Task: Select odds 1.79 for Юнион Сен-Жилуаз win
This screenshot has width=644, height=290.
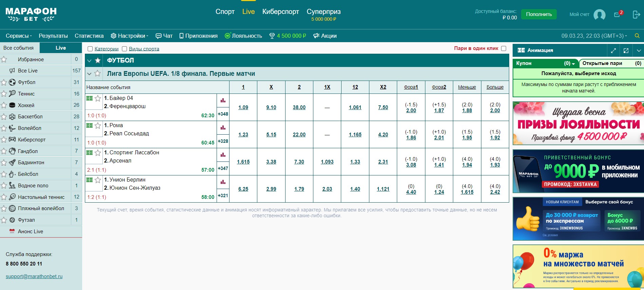Action: (299, 189)
